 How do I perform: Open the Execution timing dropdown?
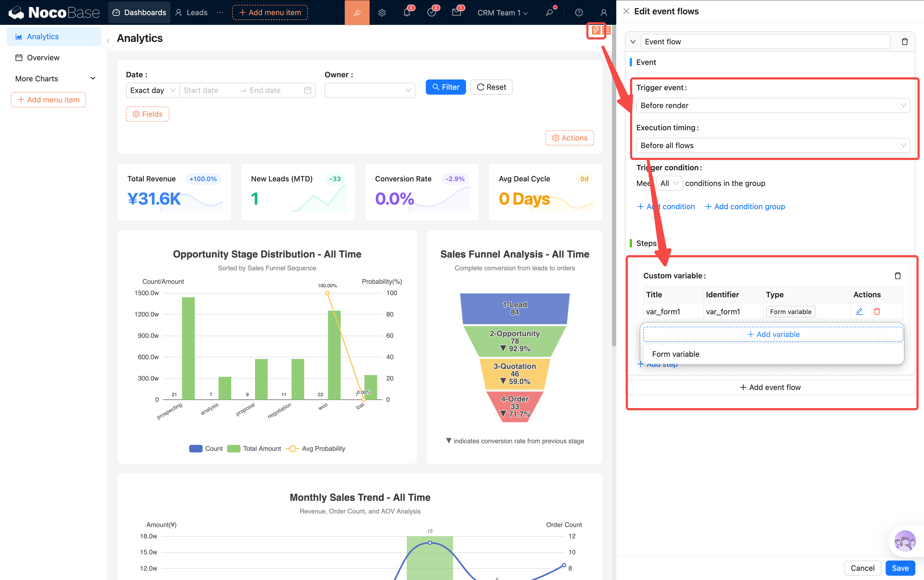[x=772, y=145]
